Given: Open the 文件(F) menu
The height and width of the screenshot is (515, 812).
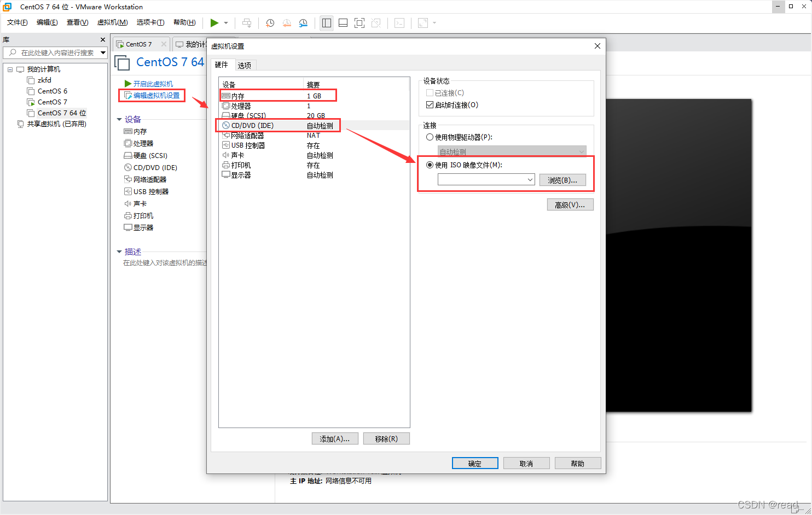Looking at the screenshot, I should (18, 22).
